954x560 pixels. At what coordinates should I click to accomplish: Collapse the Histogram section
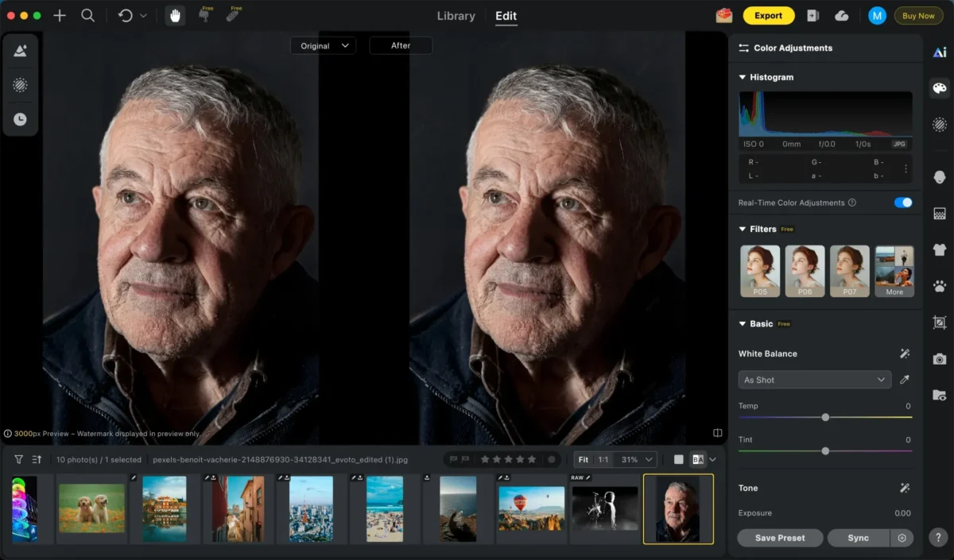pos(743,77)
